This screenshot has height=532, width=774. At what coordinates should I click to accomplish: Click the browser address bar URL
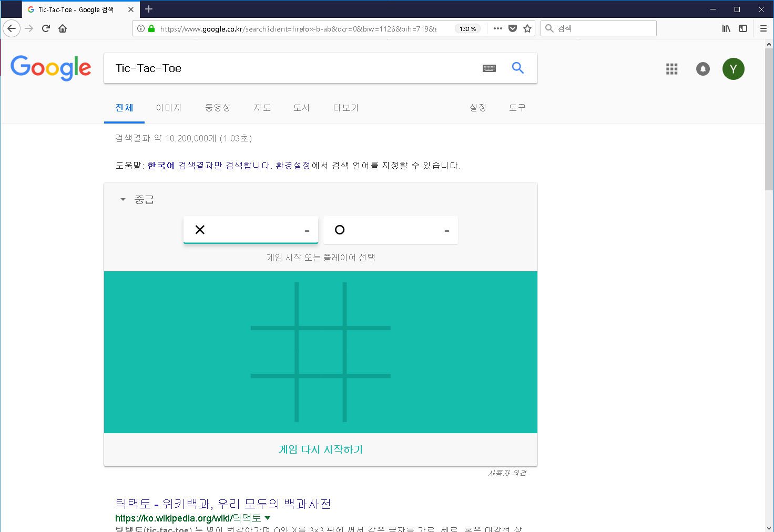click(298, 29)
